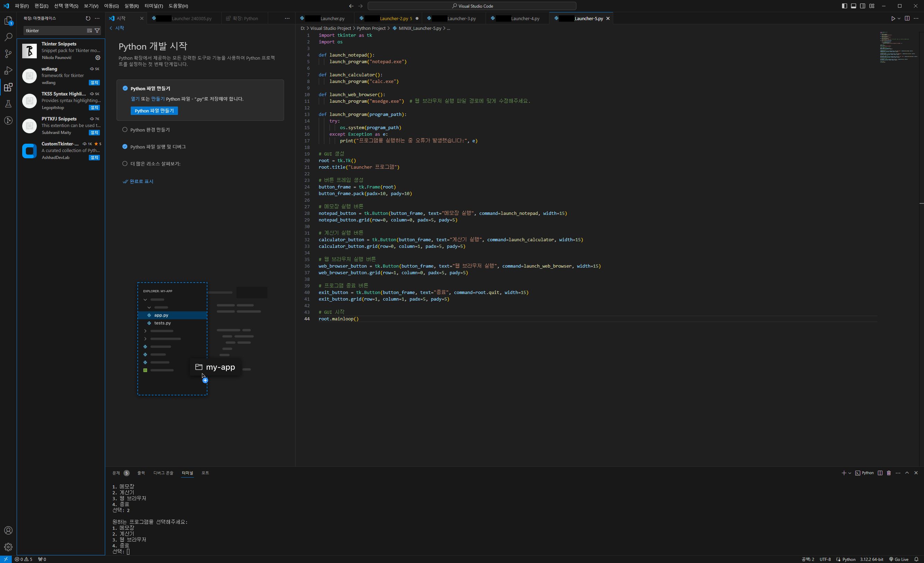The height and width of the screenshot is (563, 924).
Task: Open Customize Layout icon
Action: (x=872, y=6)
